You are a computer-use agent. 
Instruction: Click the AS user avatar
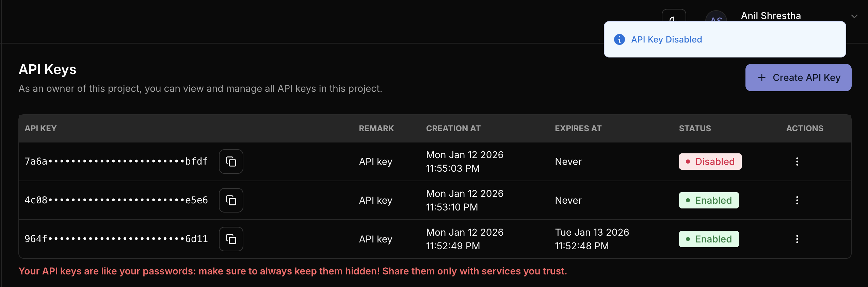tap(716, 17)
